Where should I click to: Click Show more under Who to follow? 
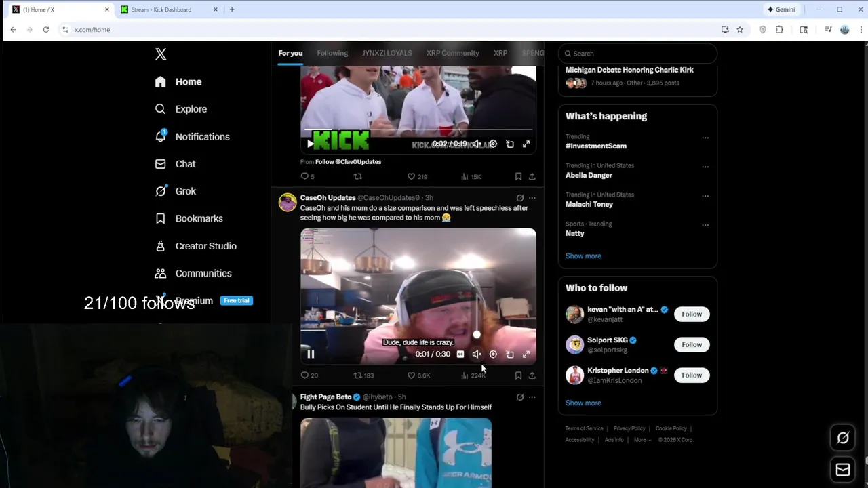(583, 403)
